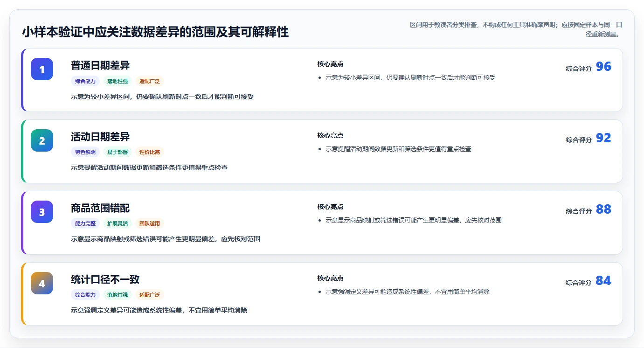
Task: Click 综合能力 tag in 普通日期差异 card
Action: pos(85,81)
